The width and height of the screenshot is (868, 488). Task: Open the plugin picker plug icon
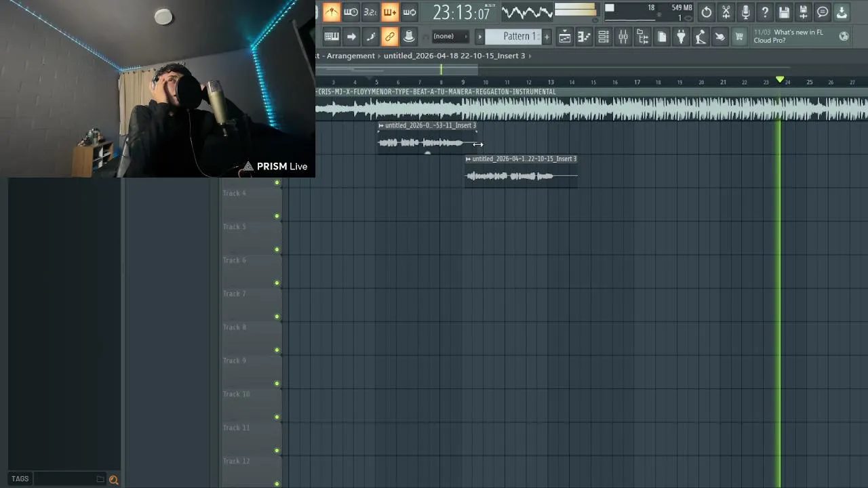tap(682, 37)
